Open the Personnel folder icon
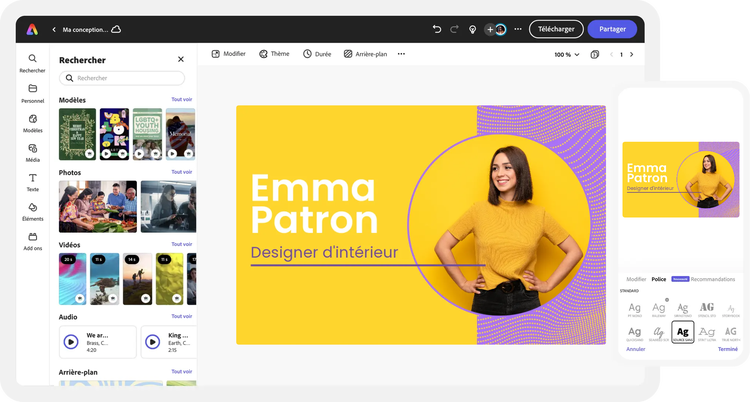 [x=33, y=92]
